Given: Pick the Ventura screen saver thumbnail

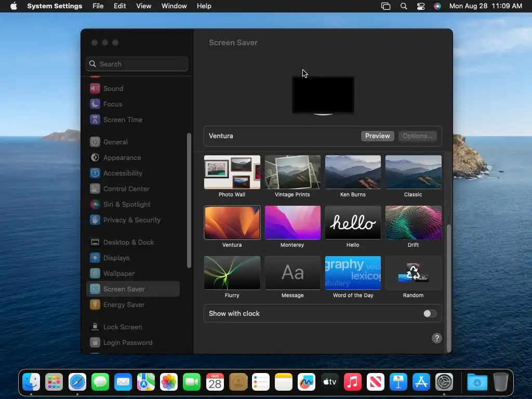Looking at the screenshot, I should [x=232, y=222].
